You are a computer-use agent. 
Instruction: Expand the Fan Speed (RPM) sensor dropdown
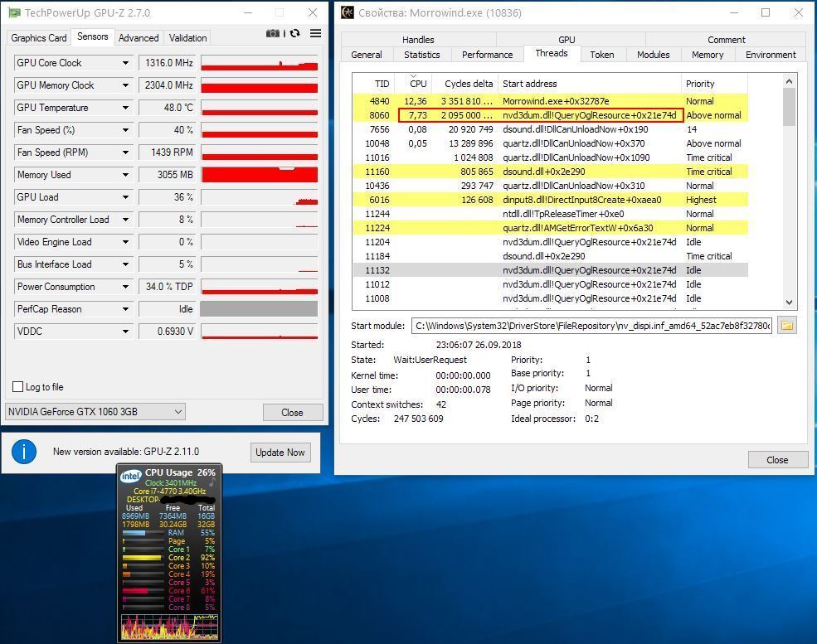coord(125,153)
